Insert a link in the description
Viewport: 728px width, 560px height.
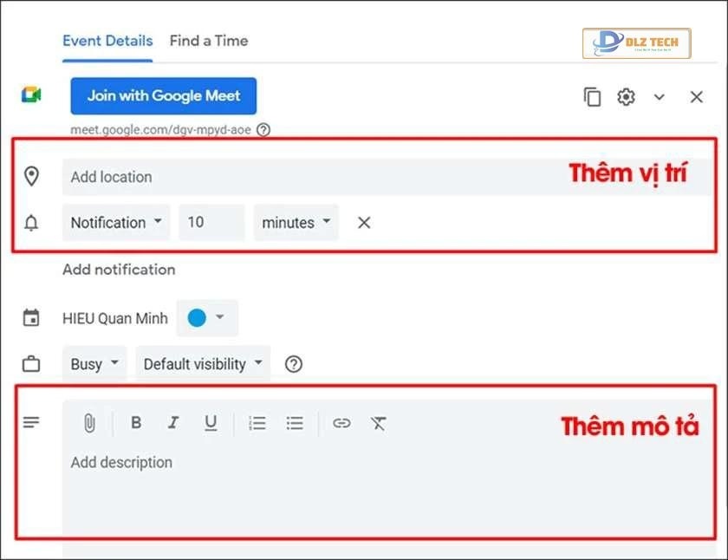tap(341, 423)
